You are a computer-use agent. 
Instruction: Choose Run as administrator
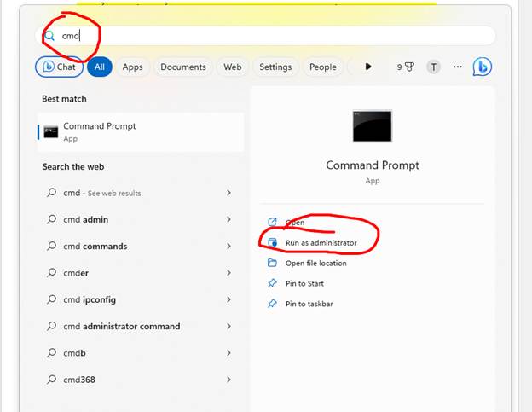coord(321,242)
